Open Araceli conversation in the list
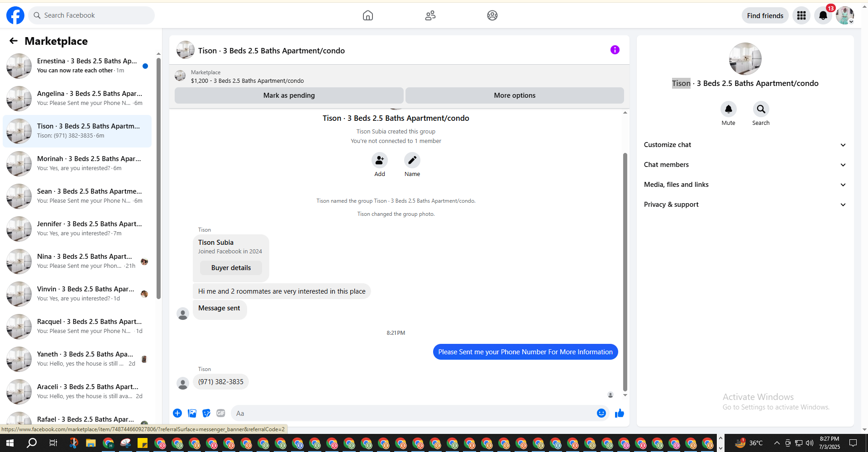 click(x=77, y=391)
